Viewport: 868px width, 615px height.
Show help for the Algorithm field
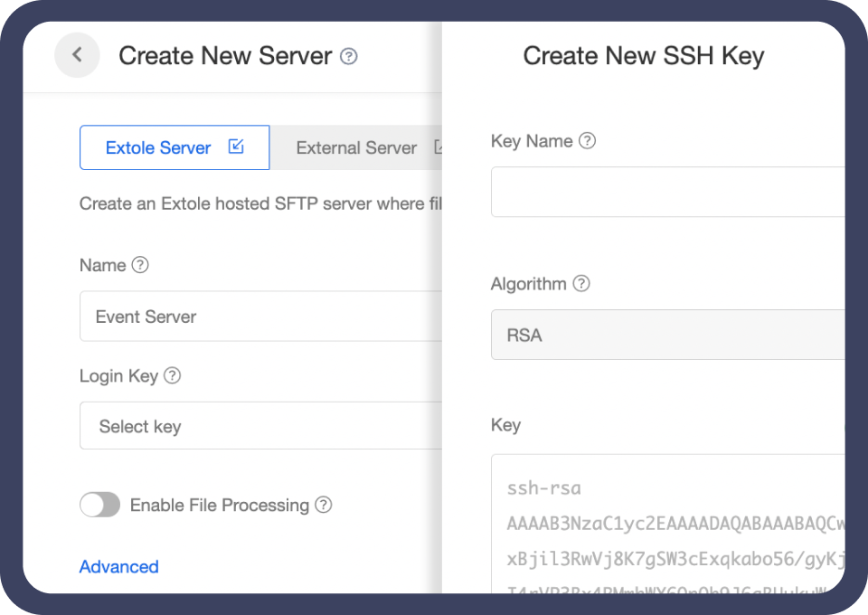(x=581, y=283)
